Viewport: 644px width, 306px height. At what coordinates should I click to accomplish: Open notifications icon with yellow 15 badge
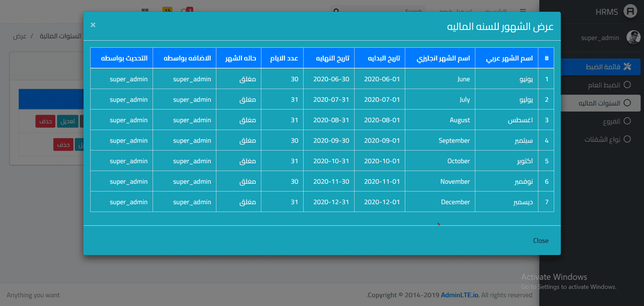[167, 11]
